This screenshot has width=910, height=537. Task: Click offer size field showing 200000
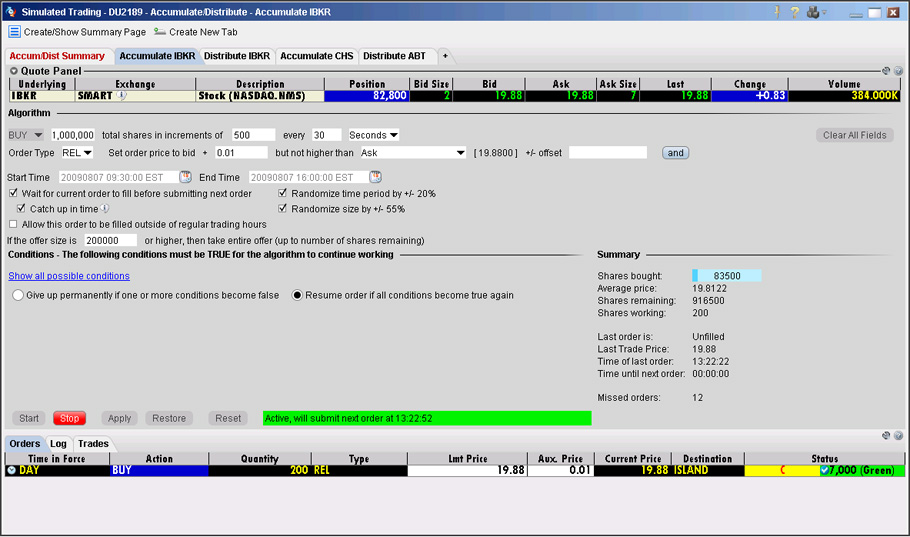110,240
